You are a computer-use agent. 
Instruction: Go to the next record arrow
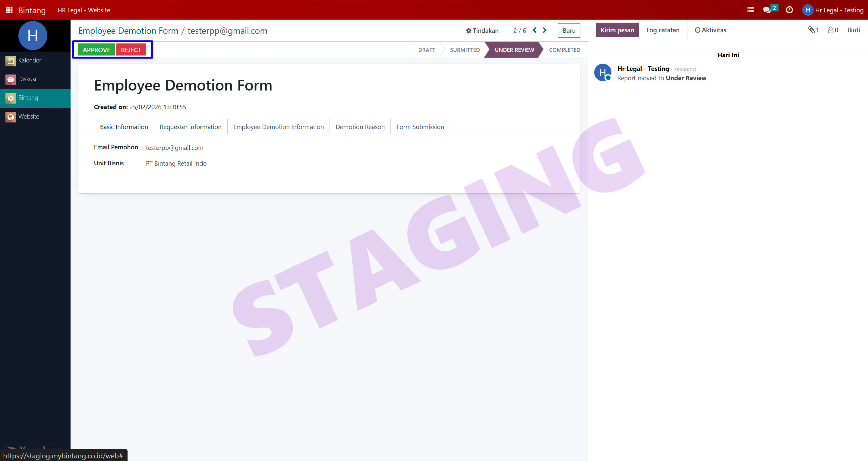click(544, 30)
